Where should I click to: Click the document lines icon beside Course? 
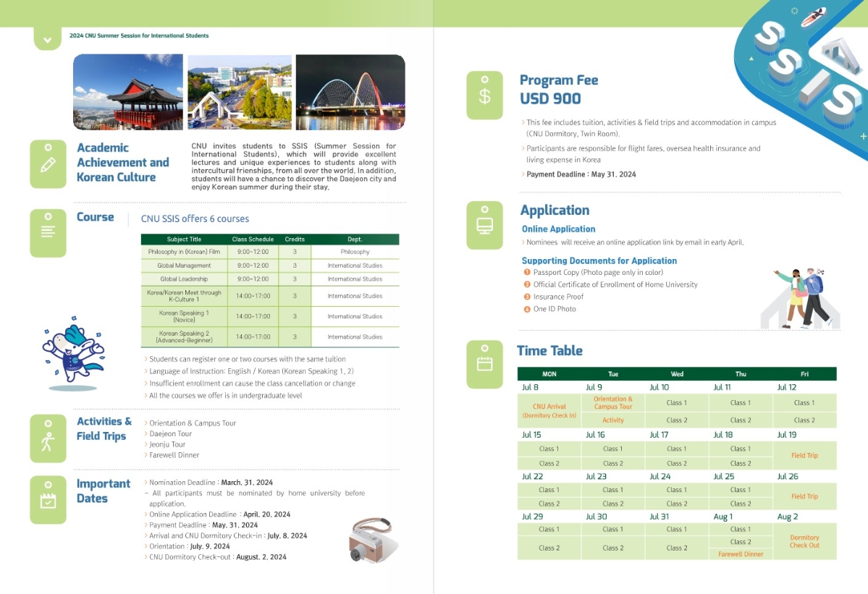(x=49, y=233)
